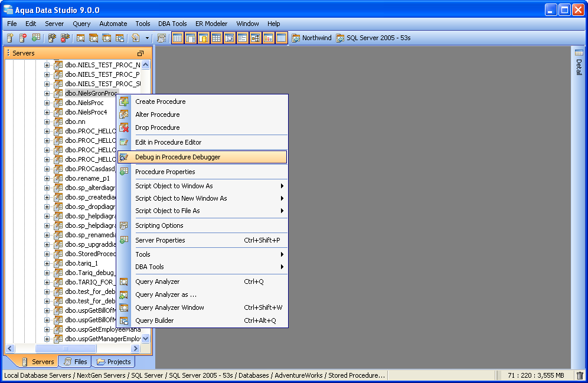The width and height of the screenshot is (588, 383).
Task: Expand the dbo.uspGetEmployeeMana tree node
Action: pyautogui.click(x=47, y=329)
